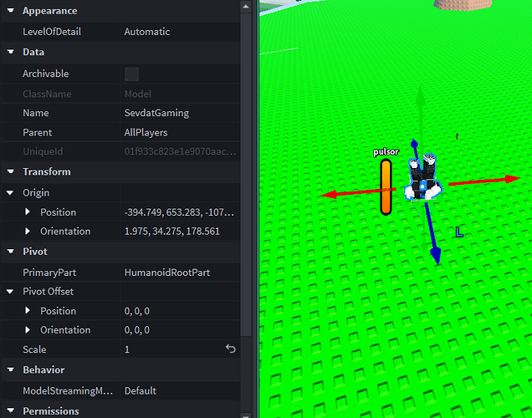Click the Scale property label
Viewport: 532px width, 418px height.
[x=34, y=349]
